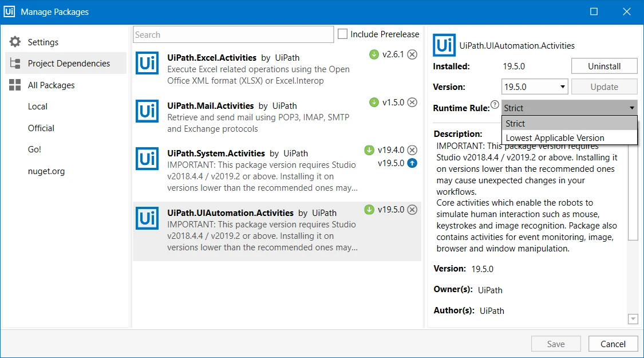Select the Local package feed
644x358 pixels.
pyautogui.click(x=37, y=107)
